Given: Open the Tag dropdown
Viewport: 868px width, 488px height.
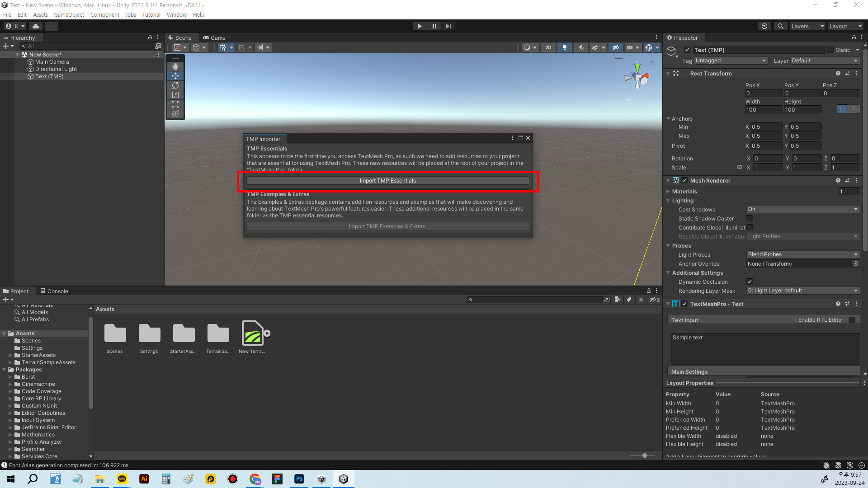Looking at the screenshot, I should [x=731, y=61].
